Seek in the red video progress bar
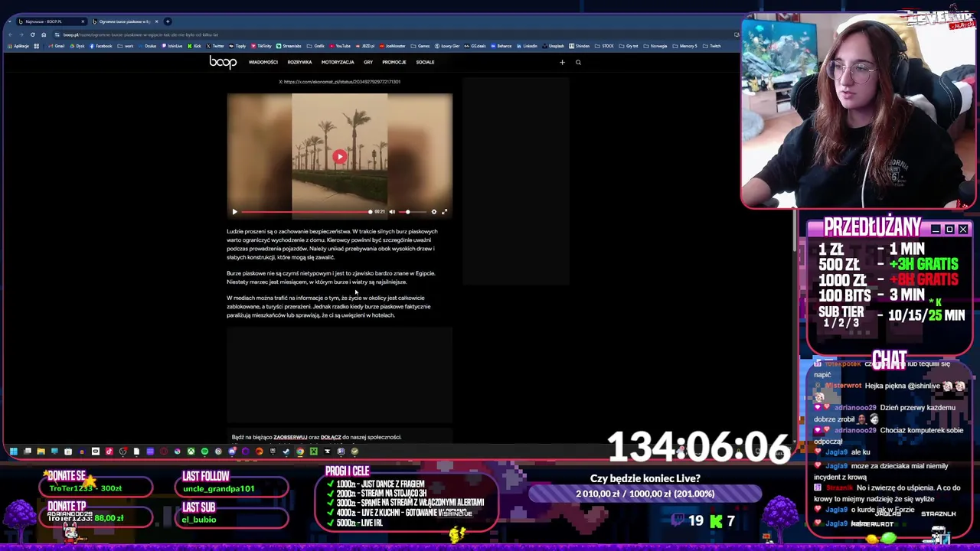This screenshot has width=980, height=551. coord(306,212)
